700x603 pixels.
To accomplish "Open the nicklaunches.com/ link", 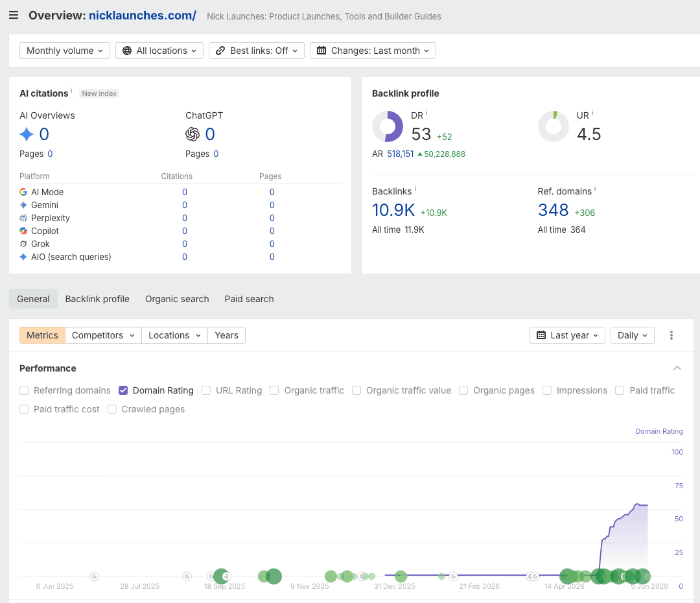I will pos(143,15).
